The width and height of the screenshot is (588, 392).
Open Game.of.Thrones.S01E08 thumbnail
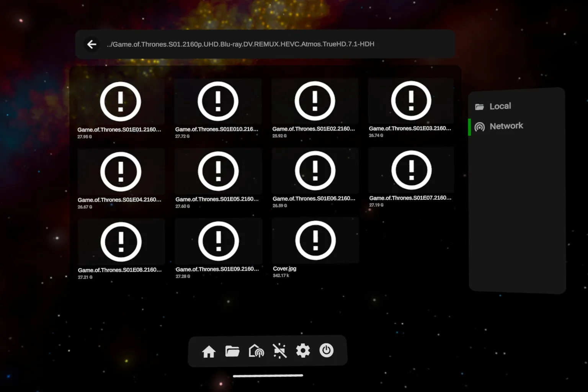point(121,242)
